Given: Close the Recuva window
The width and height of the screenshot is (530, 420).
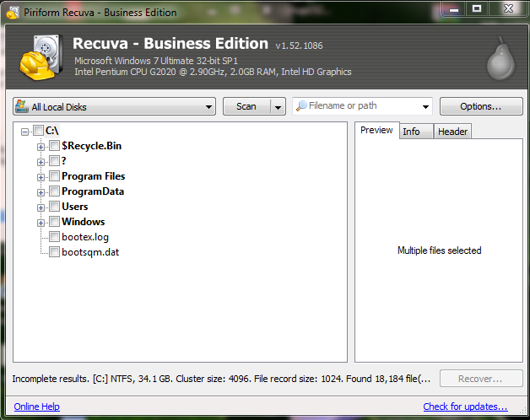Looking at the screenshot, I should pyautogui.click(x=508, y=8).
